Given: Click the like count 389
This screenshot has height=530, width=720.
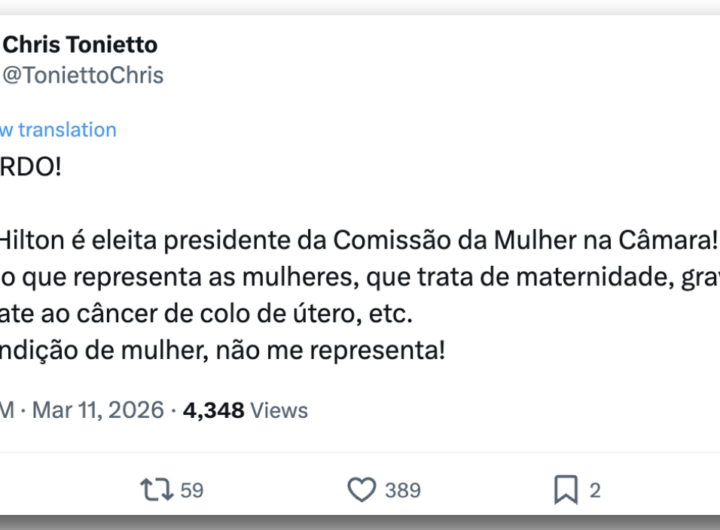Looking at the screenshot, I should 403,490.
